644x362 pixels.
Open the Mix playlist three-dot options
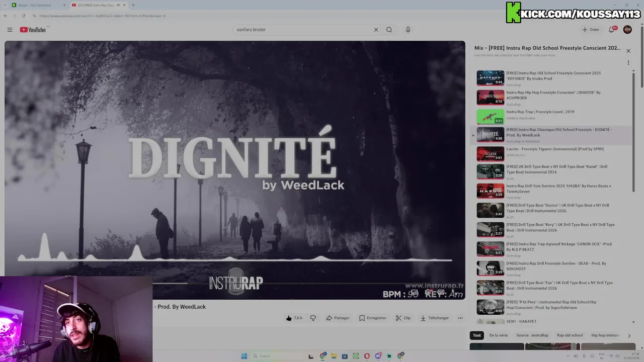[x=628, y=63]
